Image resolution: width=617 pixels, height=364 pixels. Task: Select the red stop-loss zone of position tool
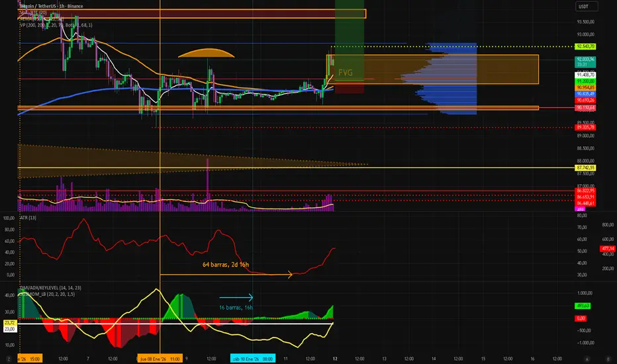tap(350, 87)
